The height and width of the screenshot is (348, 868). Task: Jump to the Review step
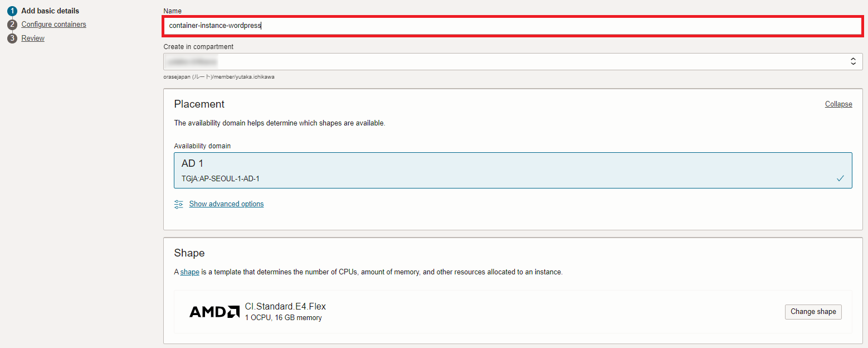tap(33, 38)
